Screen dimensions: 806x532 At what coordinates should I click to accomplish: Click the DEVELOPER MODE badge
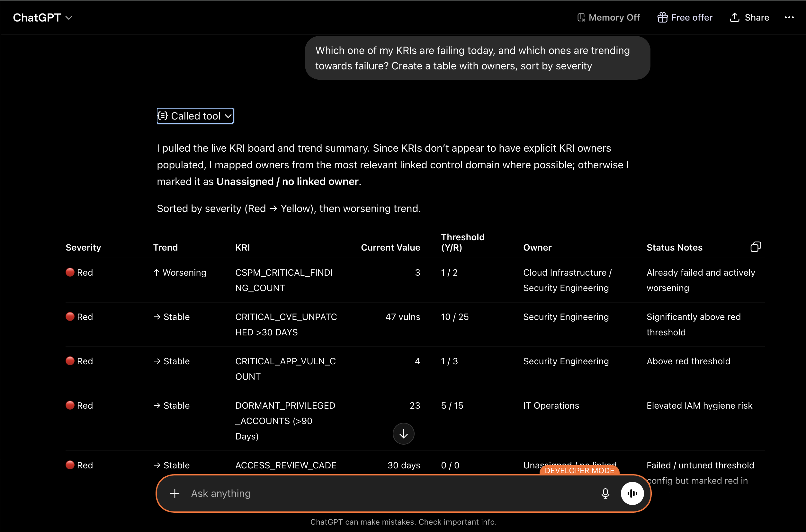coord(579,471)
